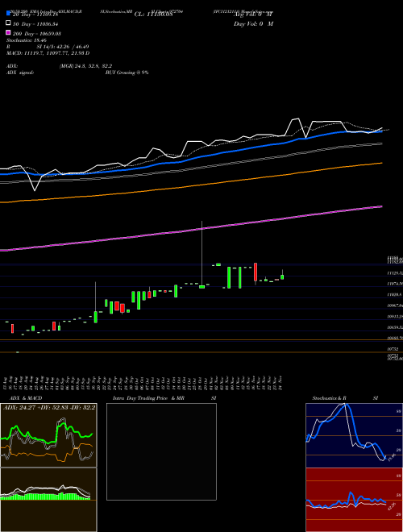403x532 pixels.
Task: Open the blue Stochastics chart panel
Action: click(x=354, y=435)
